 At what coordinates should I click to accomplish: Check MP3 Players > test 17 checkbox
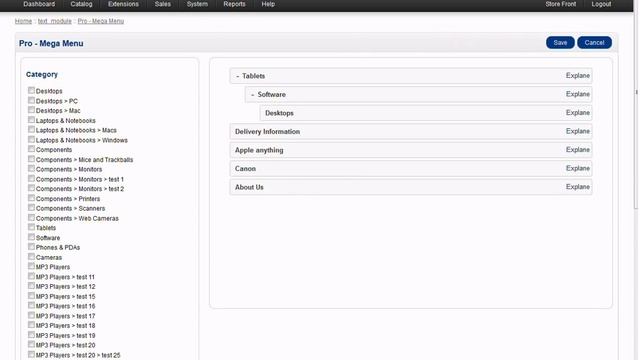(31, 315)
